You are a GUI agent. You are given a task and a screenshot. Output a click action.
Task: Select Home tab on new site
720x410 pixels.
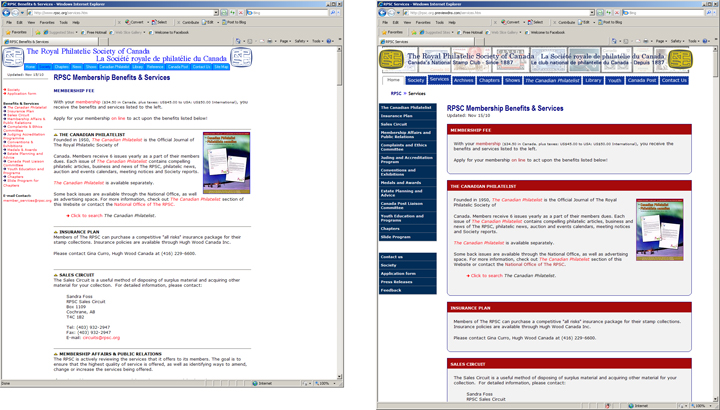pyautogui.click(x=393, y=80)
